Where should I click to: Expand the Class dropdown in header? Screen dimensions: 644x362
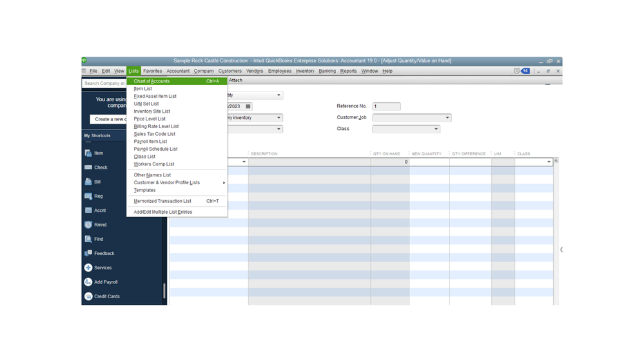436,129
